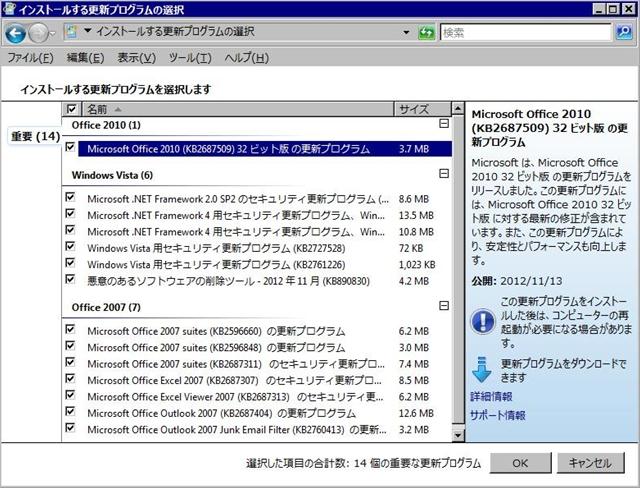The height and width of the screenshot is (488, 640).
Task: Click the address bar page icon
Action: click(72, 32)
